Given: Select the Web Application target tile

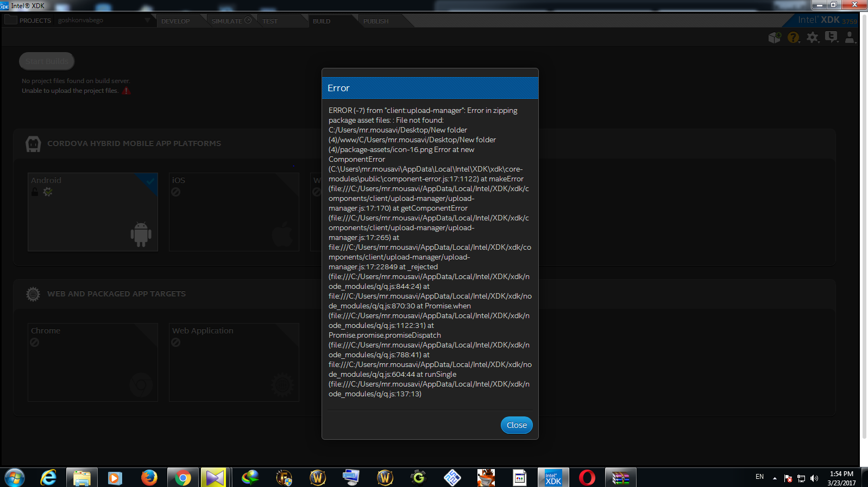Looking at the screenshot, I should point(234,362).
